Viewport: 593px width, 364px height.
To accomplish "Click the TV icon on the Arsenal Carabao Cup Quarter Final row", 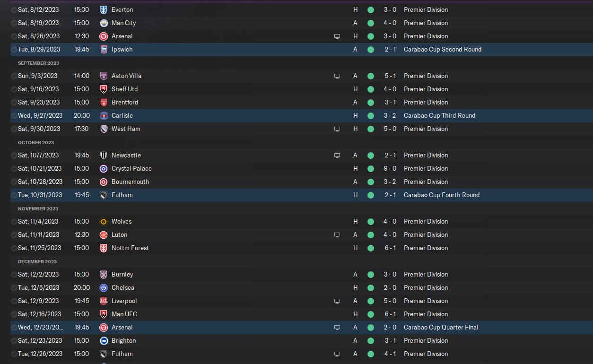I will 337,327.
